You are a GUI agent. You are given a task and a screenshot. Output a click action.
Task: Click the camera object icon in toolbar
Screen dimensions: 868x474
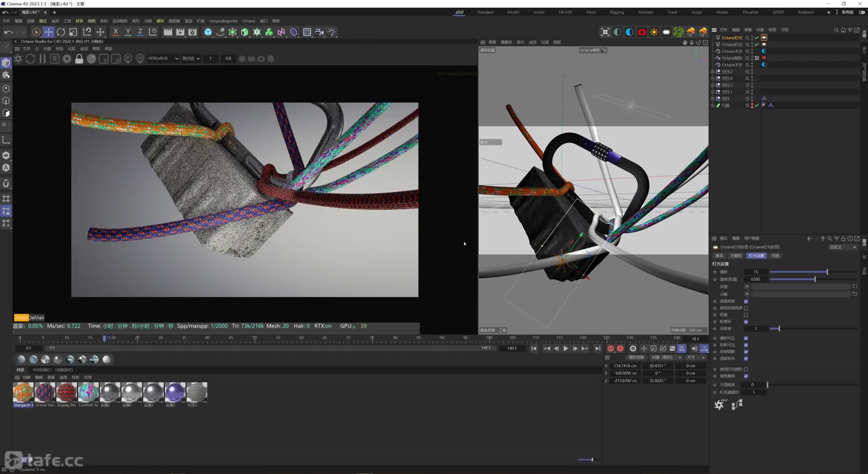coord(319,32)
